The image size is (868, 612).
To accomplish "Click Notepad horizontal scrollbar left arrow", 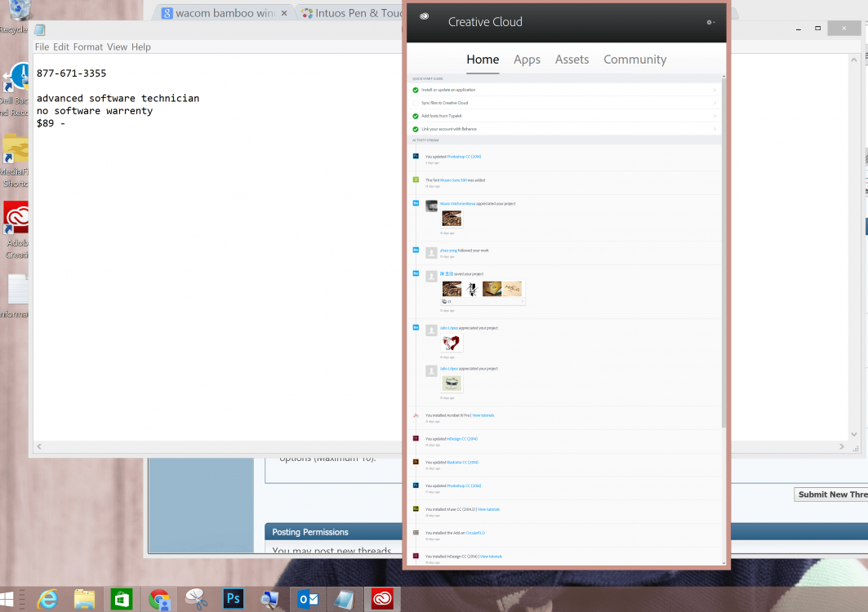I will click(x=38, y=446).
